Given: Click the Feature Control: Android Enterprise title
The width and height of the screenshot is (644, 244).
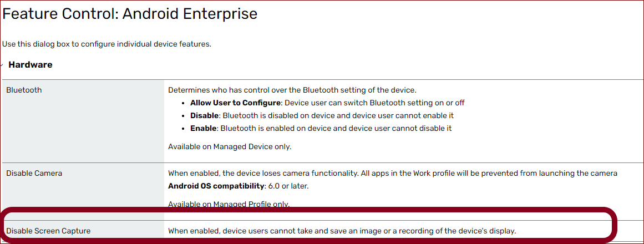Looking at the screenshot, I should [x=130, y=14].
